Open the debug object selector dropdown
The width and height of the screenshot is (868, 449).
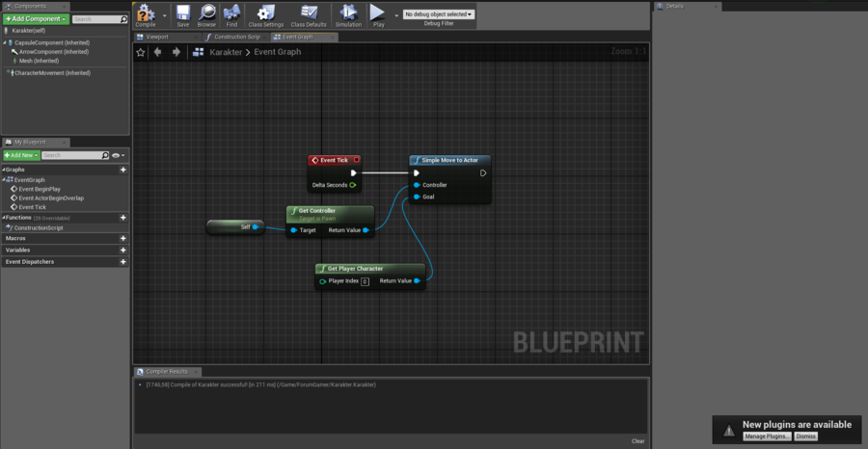click(439, 13)
